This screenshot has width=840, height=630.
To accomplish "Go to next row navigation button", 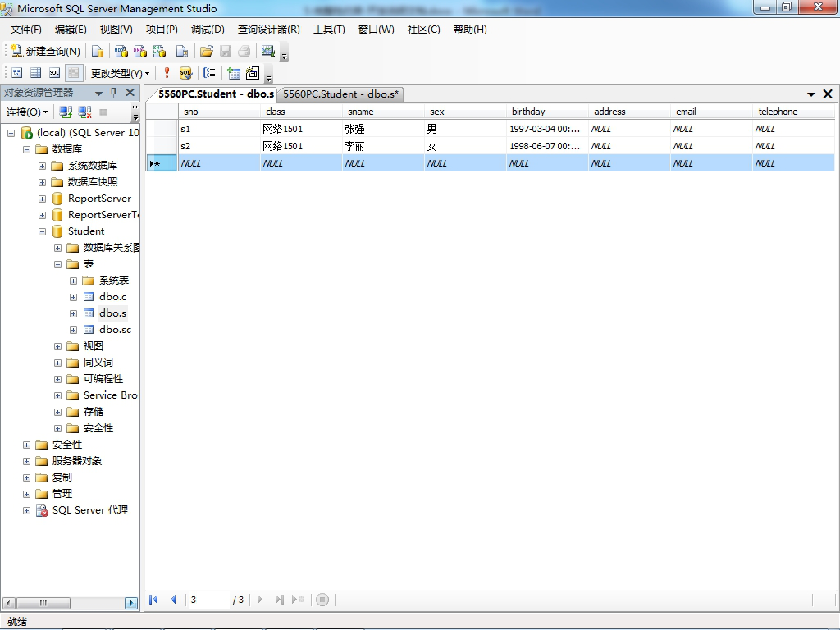I will click(260, 600).
